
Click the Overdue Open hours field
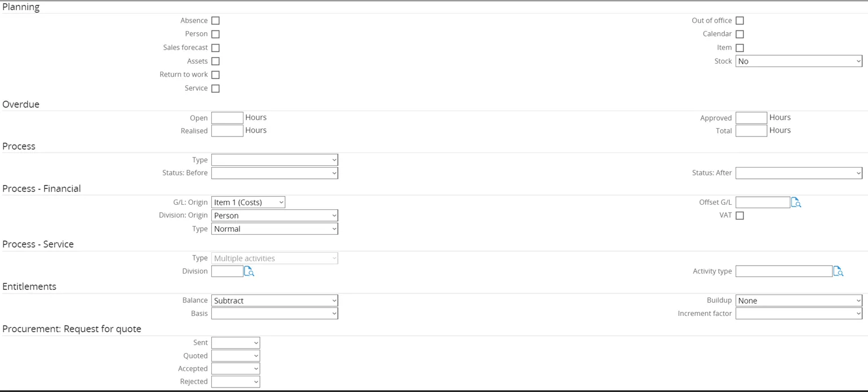coord(227,118)
